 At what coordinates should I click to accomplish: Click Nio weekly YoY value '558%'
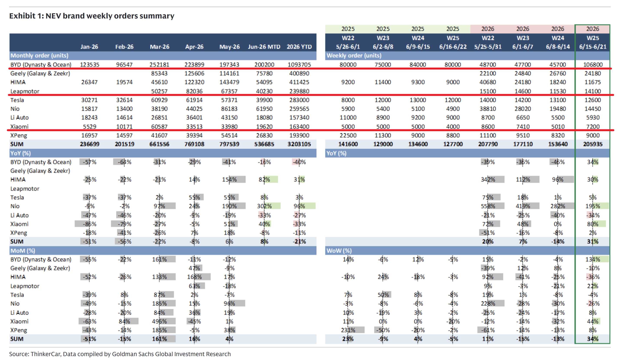(488, 206)
